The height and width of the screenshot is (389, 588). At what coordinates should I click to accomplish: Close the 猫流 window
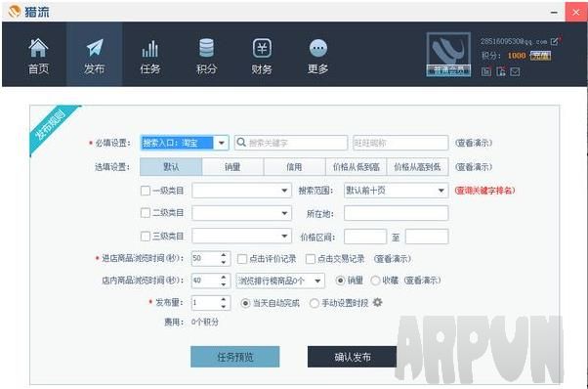576,12
